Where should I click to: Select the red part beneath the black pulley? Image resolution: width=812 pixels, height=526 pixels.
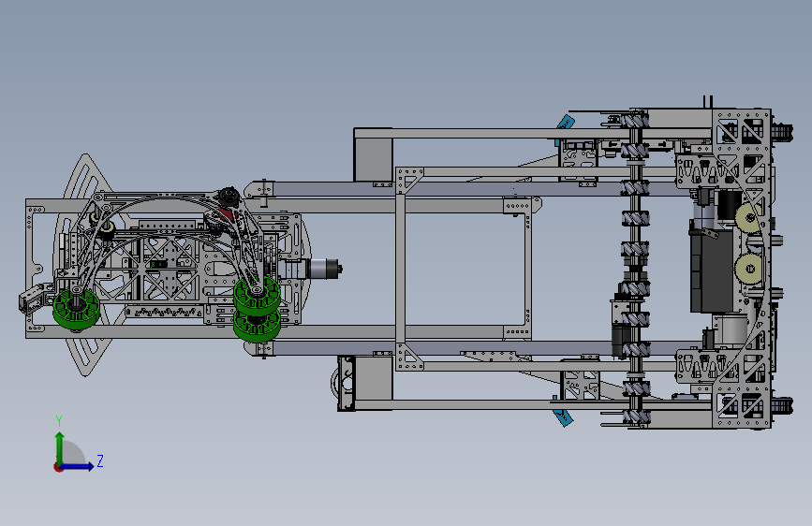coord(227,214)
